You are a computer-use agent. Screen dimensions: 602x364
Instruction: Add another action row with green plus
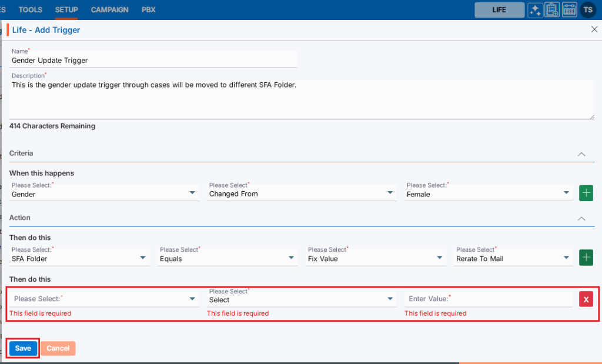coord(586,258)
